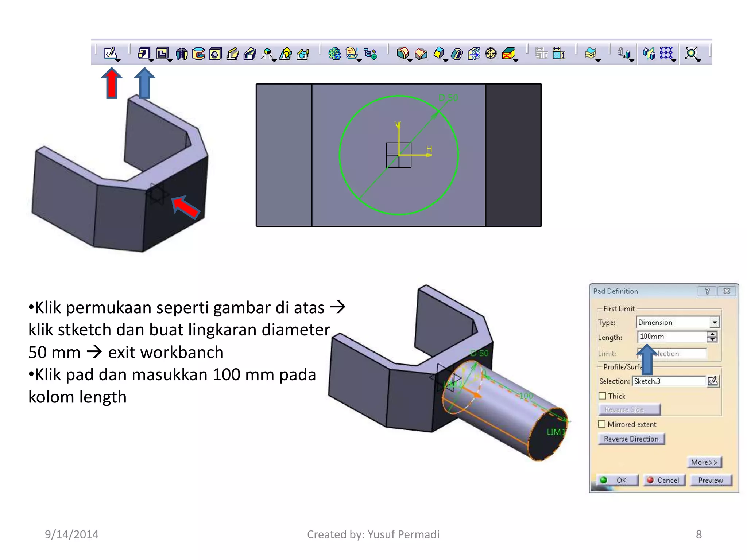This screenshot has height=560, width=747.
Task: Increase Length with the up spinner
Action: pos(712,334)
